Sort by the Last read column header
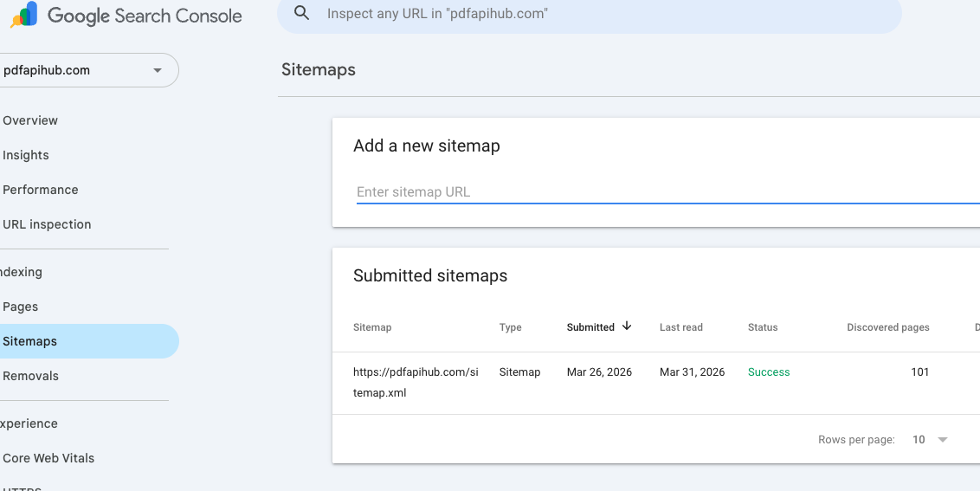The height and width of the screenshot is (491, 980). coord(681,327)
